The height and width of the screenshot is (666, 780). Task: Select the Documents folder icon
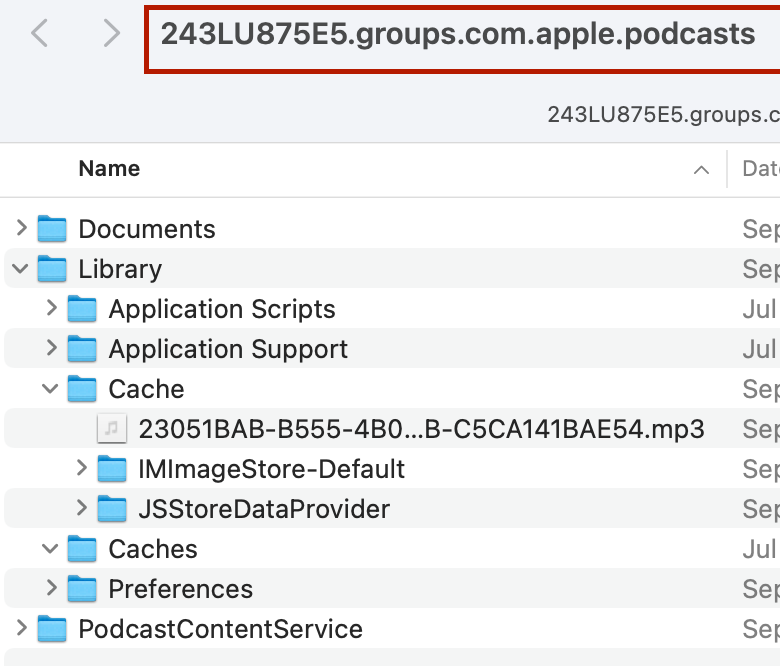point(52,228)
